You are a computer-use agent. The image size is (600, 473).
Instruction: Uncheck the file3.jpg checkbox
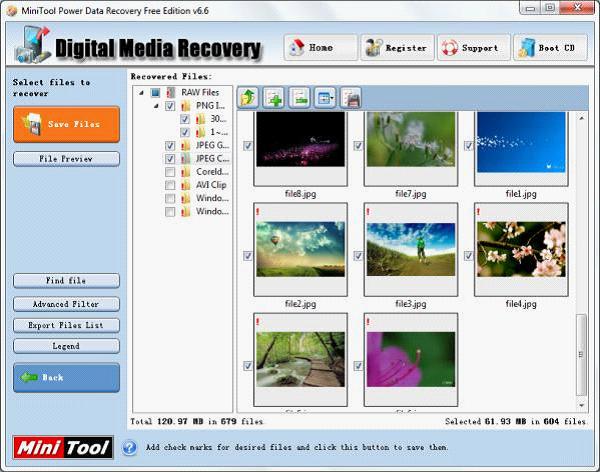pyautogui.click(x=358, y=256)
